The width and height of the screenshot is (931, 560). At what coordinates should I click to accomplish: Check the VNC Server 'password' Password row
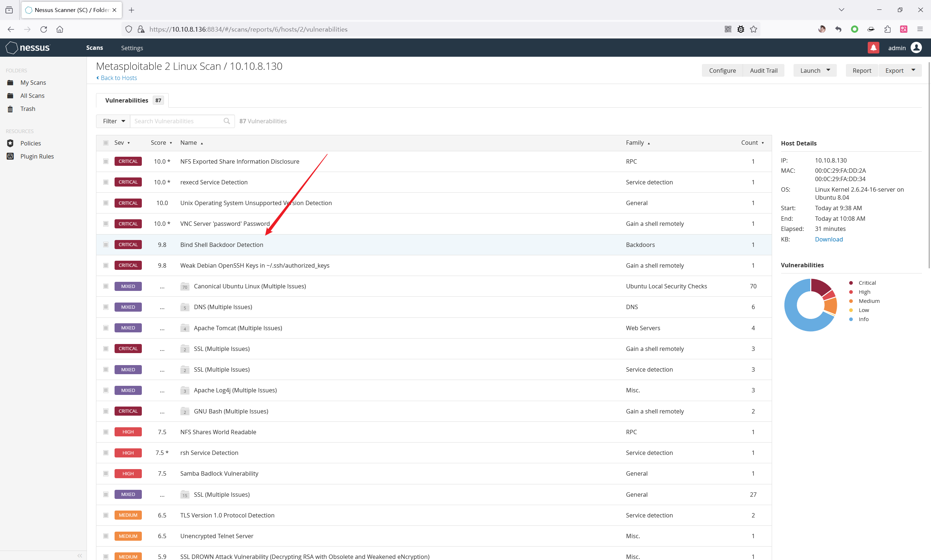[106, 224]
